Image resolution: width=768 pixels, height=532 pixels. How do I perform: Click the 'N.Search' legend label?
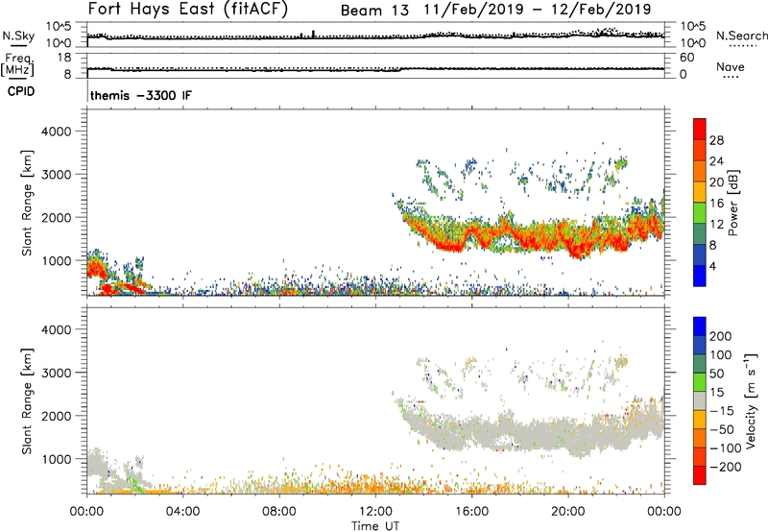(x=741, y=36)
